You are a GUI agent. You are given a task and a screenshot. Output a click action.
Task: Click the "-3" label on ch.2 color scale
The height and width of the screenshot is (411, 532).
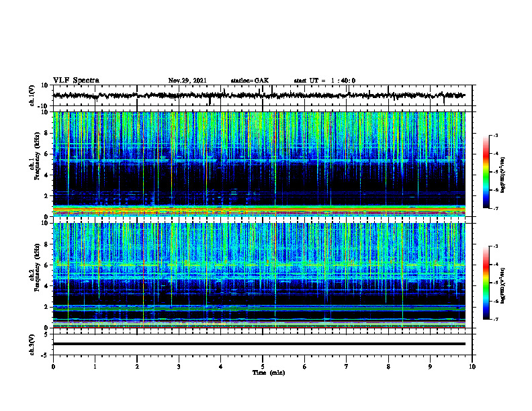click(x=496, y=246)
